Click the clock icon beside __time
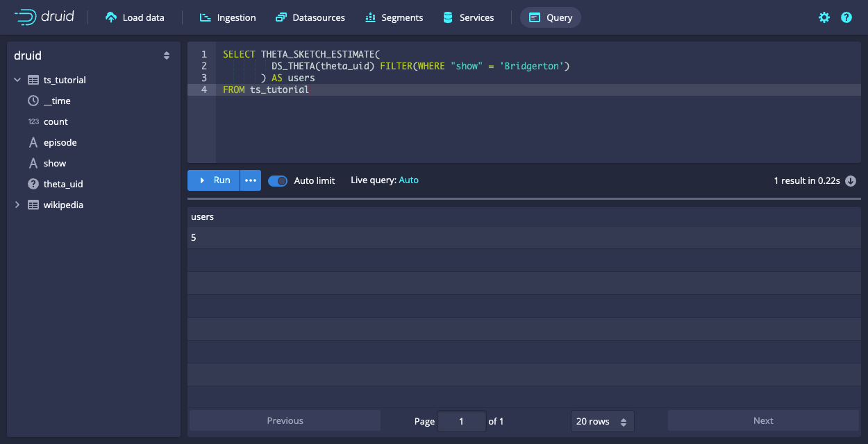This screenshot has height=444, width=868. pos(33,101)
